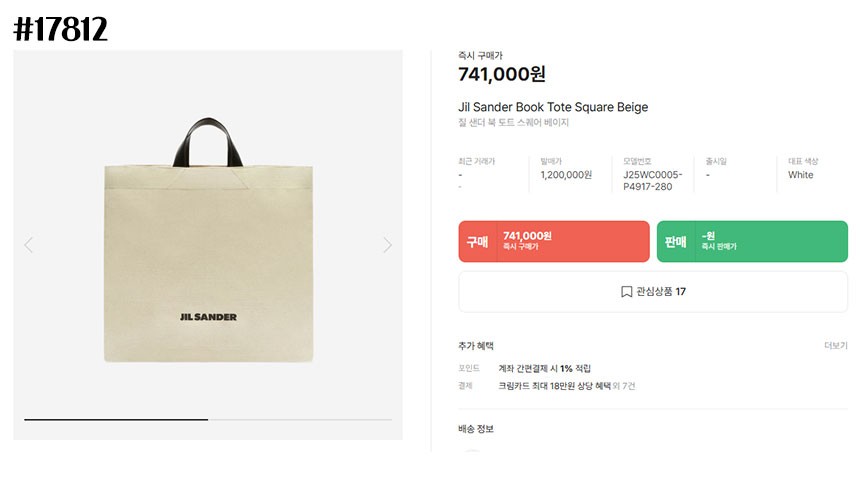Screen dimensions: 860x489
Task: Select the 대표 색상 White value
Action: tap(800, 175)
